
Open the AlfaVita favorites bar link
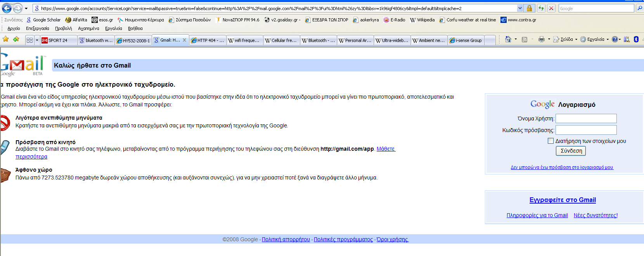click(76, 20)
